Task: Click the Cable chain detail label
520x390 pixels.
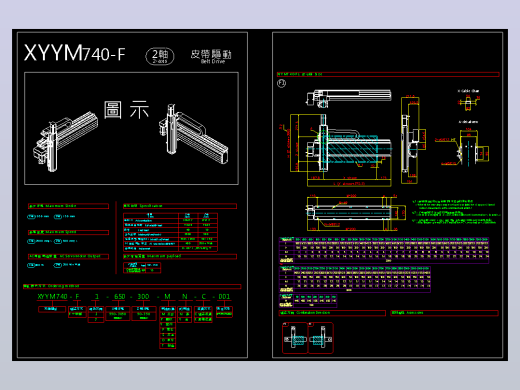Action: tap(468, 91)
